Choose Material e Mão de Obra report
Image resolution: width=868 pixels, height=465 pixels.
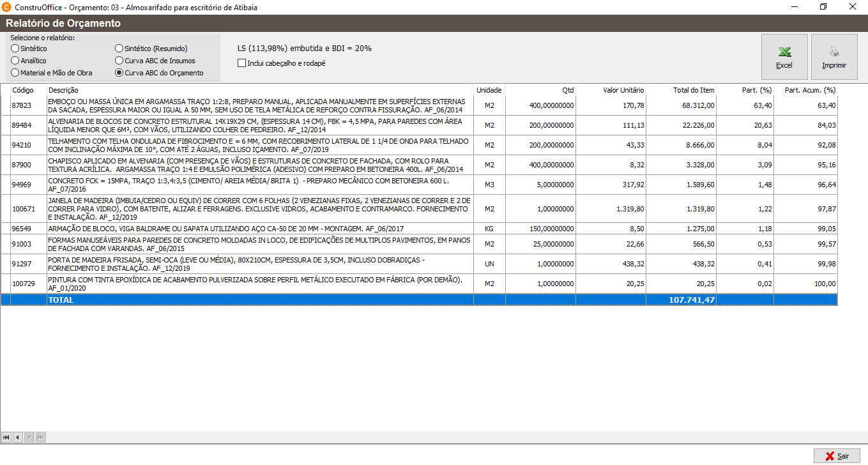[52, 73]
